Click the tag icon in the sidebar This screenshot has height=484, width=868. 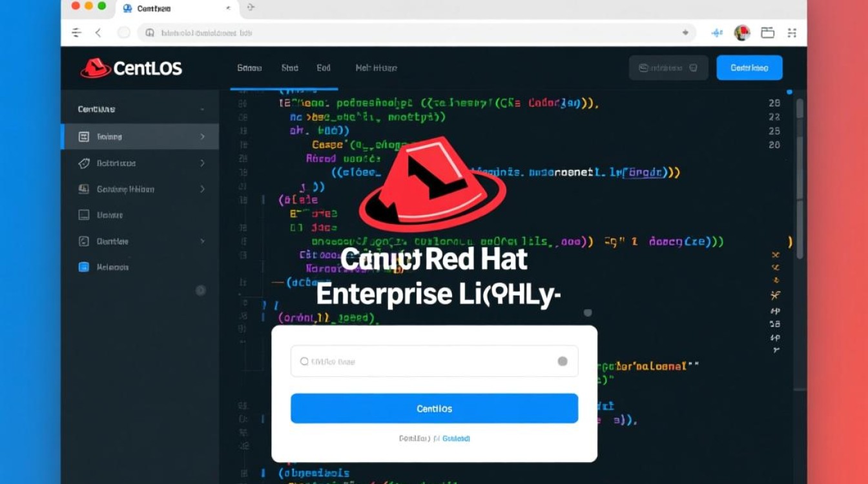(x=83, y=163)
